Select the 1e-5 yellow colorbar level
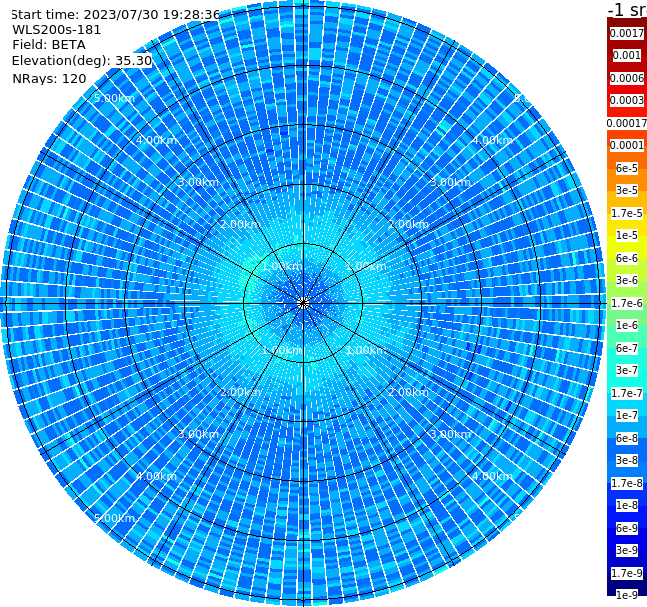Image resolution: width=647 pixels, height=607 pixels. (626, 235)
